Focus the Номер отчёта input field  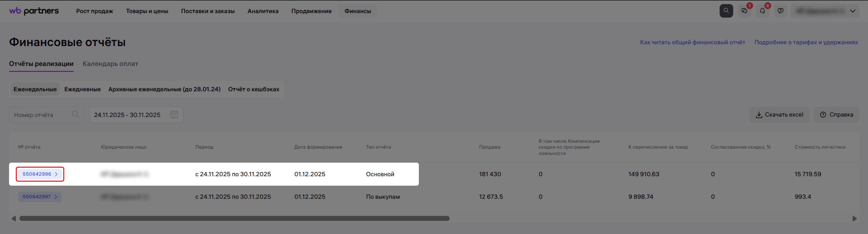point(40,115)
